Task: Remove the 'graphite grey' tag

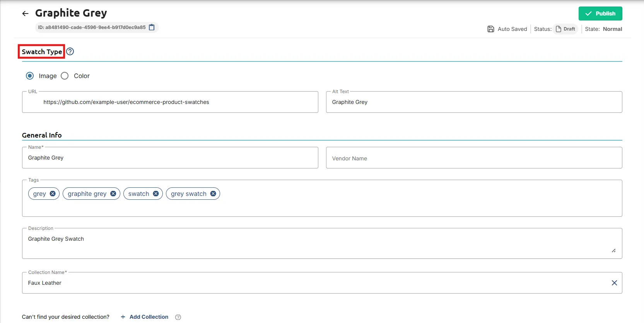Action: [x=113, y=194]
